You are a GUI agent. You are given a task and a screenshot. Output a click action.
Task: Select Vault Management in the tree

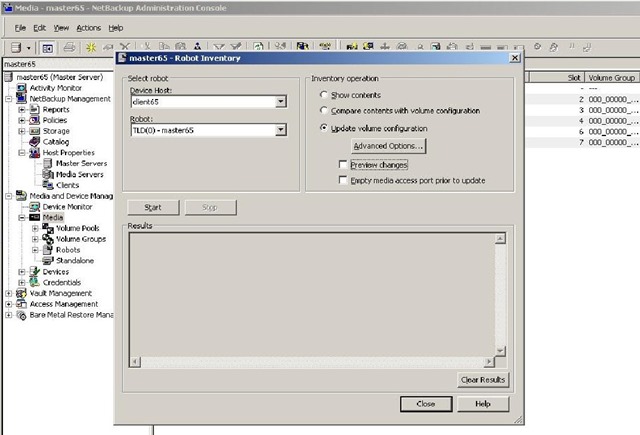[60, 293]
